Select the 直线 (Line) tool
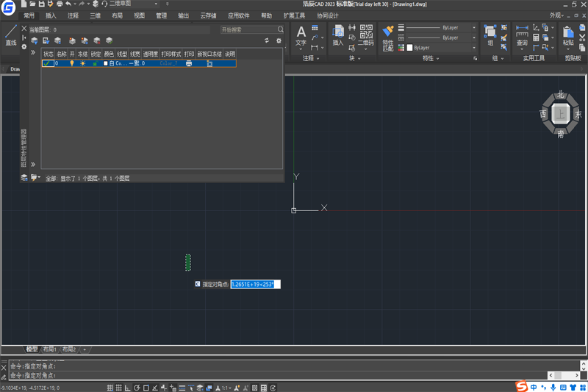 pyautogui.click(x=10, y=35)
